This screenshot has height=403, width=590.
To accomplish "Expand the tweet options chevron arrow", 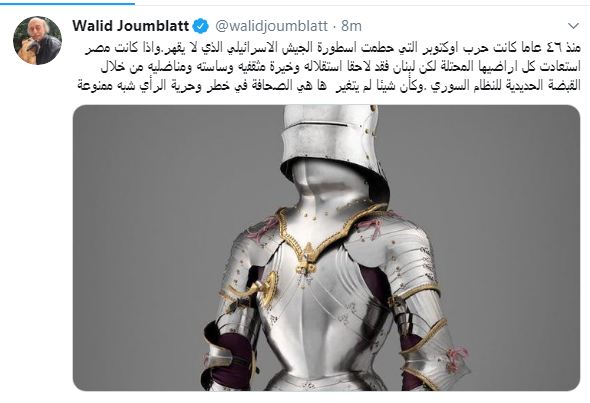I will tap(573, 26).
